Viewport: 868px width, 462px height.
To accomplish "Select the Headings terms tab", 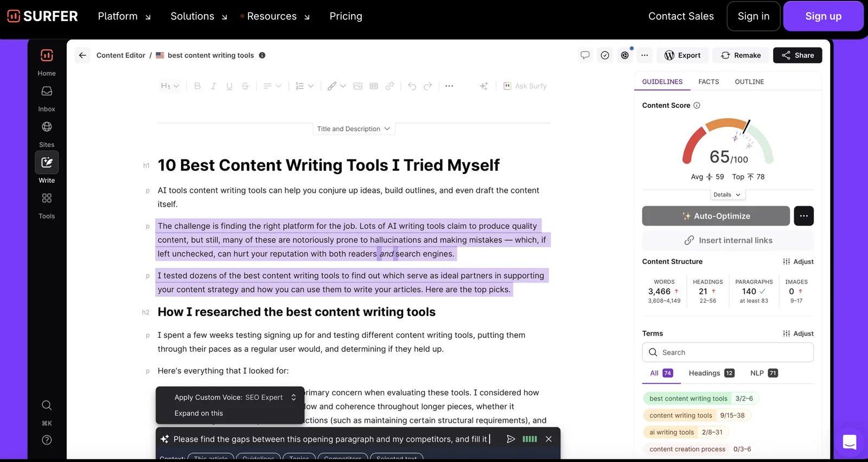I will tap(711, 373).
